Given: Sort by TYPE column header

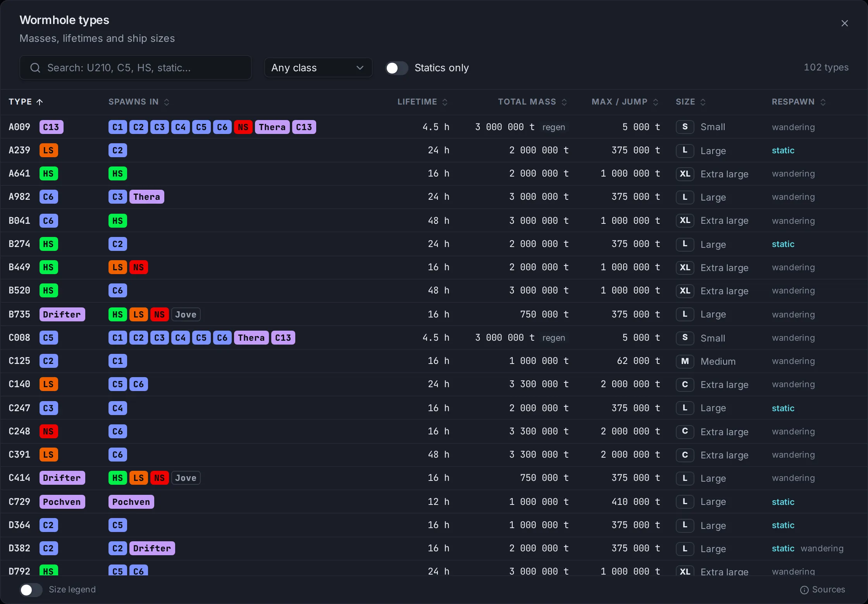Looking at the screenshot, I should click(x=26, y=102).
